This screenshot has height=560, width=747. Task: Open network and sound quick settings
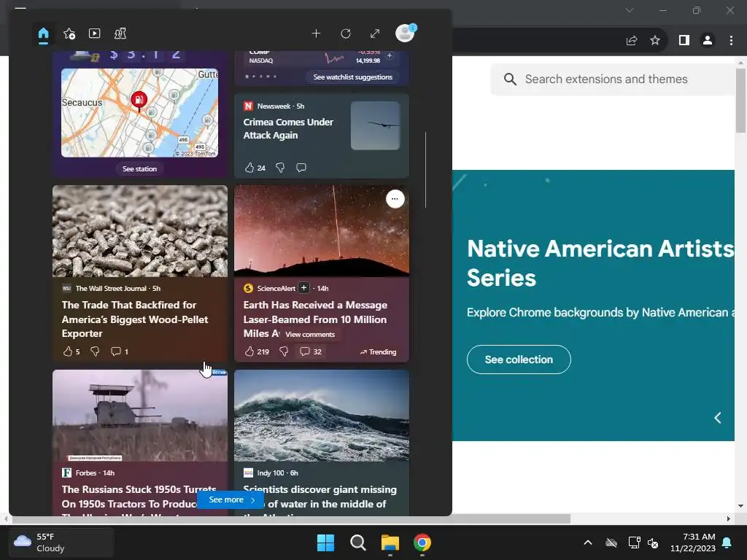[643, 542]
